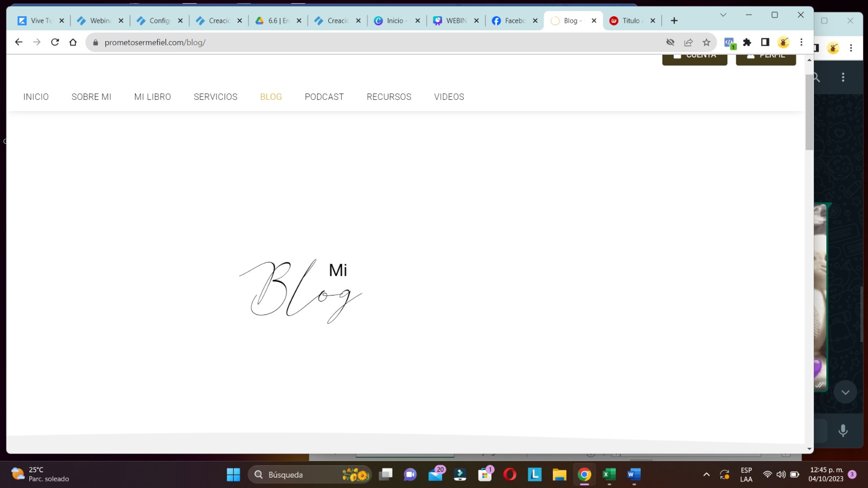The image size is (868, 488).
Task: Toggle the browser side panel
Action: 765,42
